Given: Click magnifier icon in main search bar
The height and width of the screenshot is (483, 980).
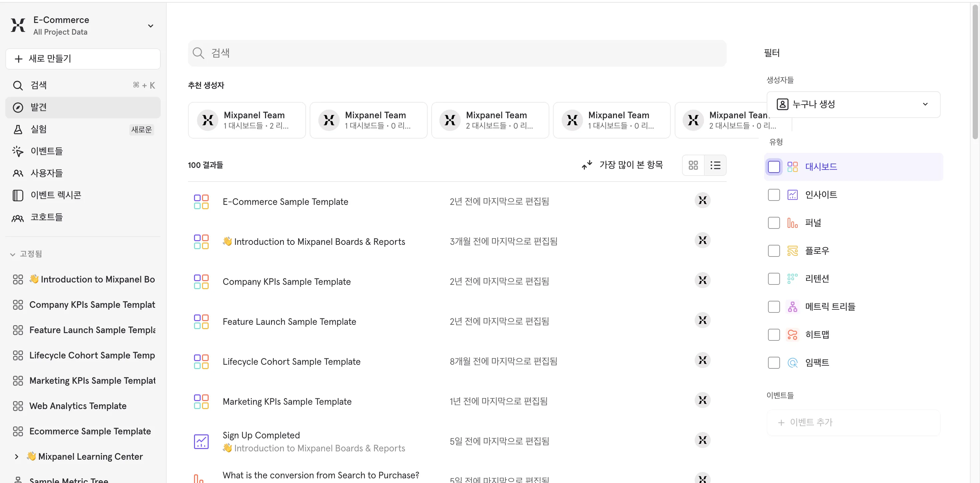Looking at the screenshot, I should (x=198, y=53).
